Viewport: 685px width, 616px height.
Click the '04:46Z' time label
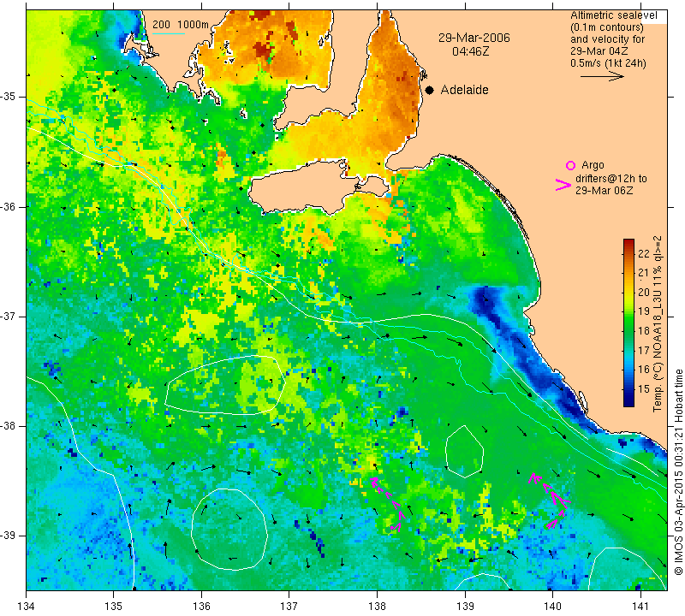(470, 51)
